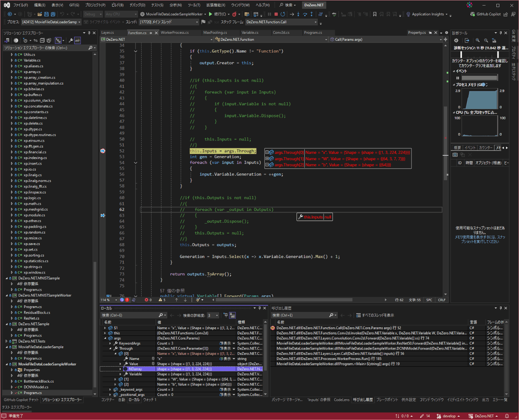Click the CPU usage graph in Diagnostic Tools

tap(480, 126)
